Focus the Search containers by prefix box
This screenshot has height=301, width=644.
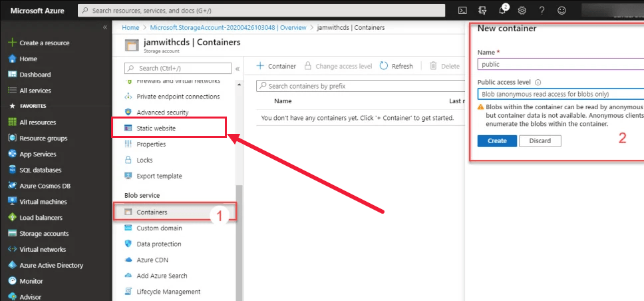pyautogui.click(x=359, y=86)
